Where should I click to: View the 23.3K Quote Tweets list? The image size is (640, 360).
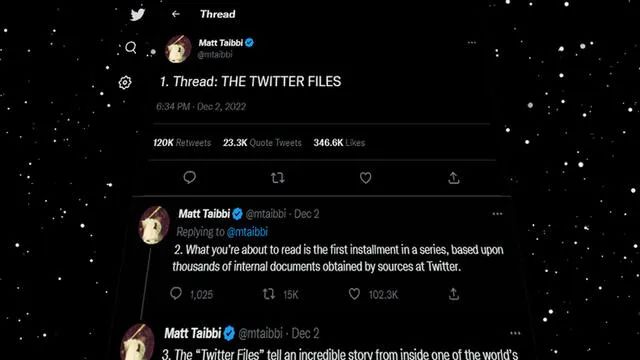[262, 142]
